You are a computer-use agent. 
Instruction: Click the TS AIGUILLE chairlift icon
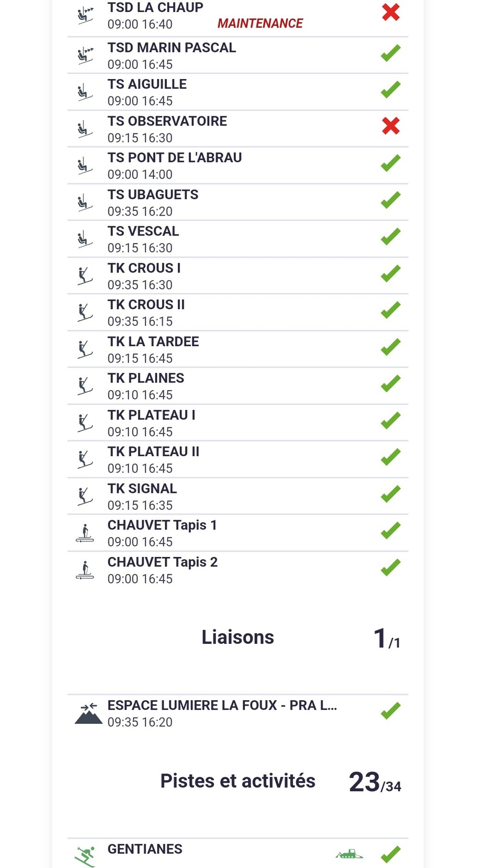(x=85, y=92)
